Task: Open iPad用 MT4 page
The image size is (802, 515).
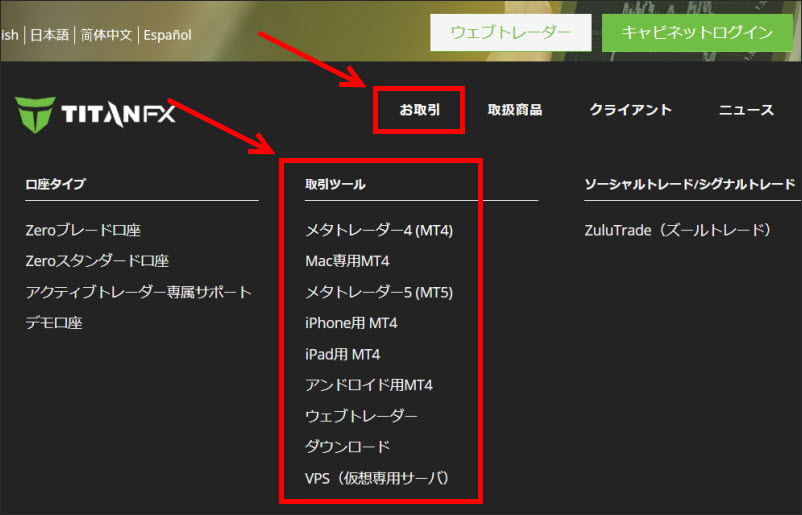Action: 343,354
